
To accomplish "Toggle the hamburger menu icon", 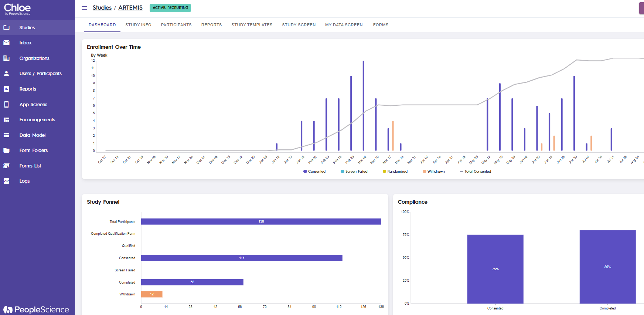I will point(84,8).
